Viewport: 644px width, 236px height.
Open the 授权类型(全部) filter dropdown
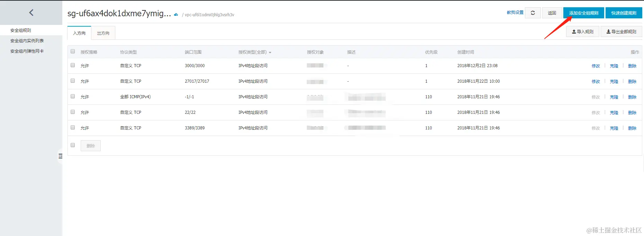click(255, 52)
